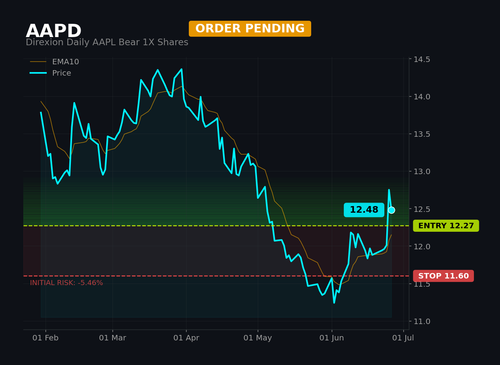Click the 12.0 price axis label
The height and width of the screenshot is (365, 500).
click(422, 247)
